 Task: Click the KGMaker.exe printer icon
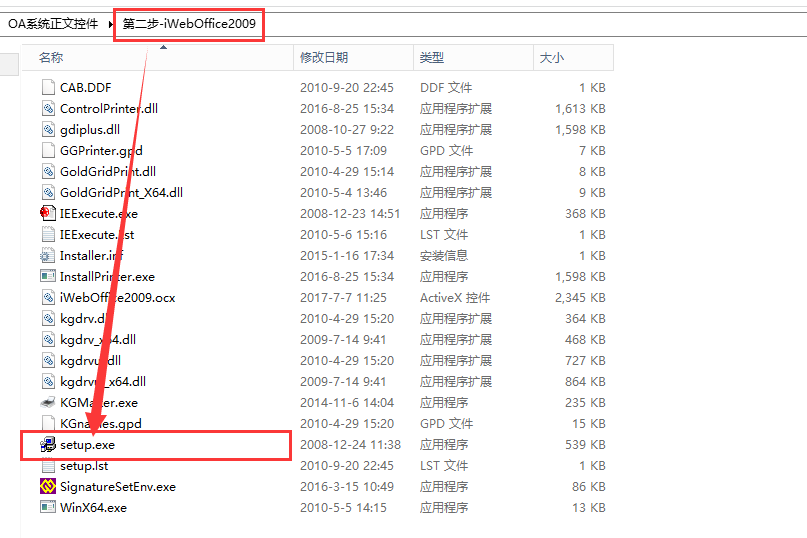coord(48,402)
